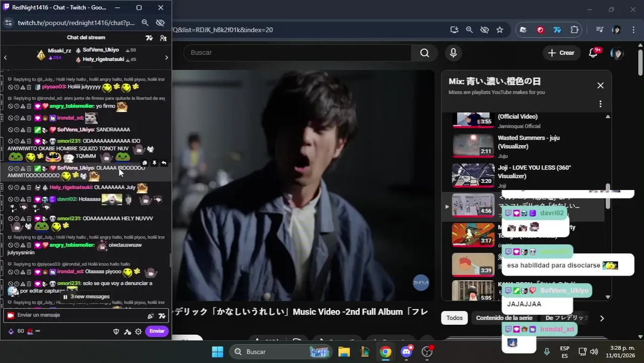Show more filter chips with right arrow
644x363 pixels.
click(602, 318)
